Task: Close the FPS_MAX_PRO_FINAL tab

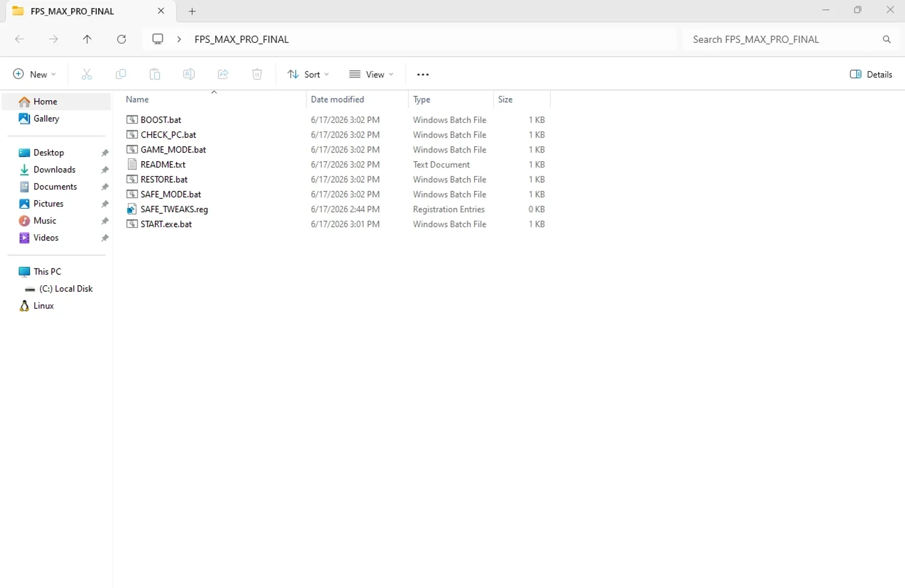Action: coord(161,11)
